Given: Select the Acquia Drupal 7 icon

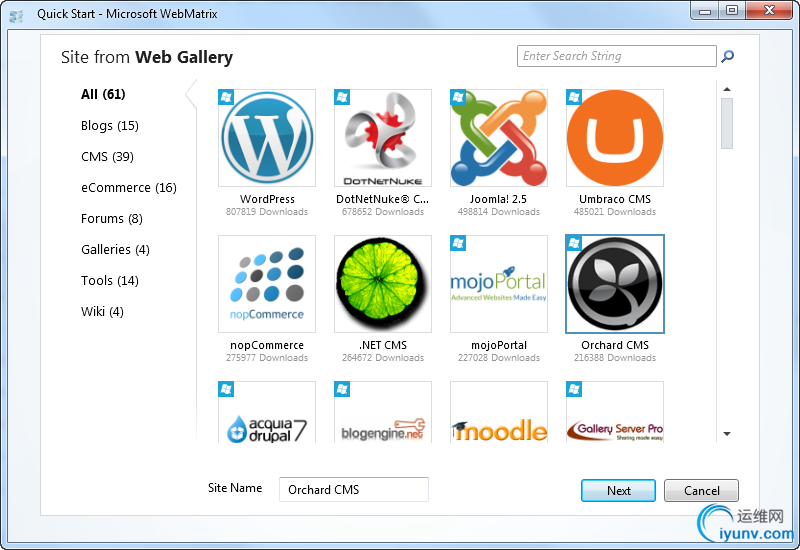Looking at the screenshot, I should 267,412.
